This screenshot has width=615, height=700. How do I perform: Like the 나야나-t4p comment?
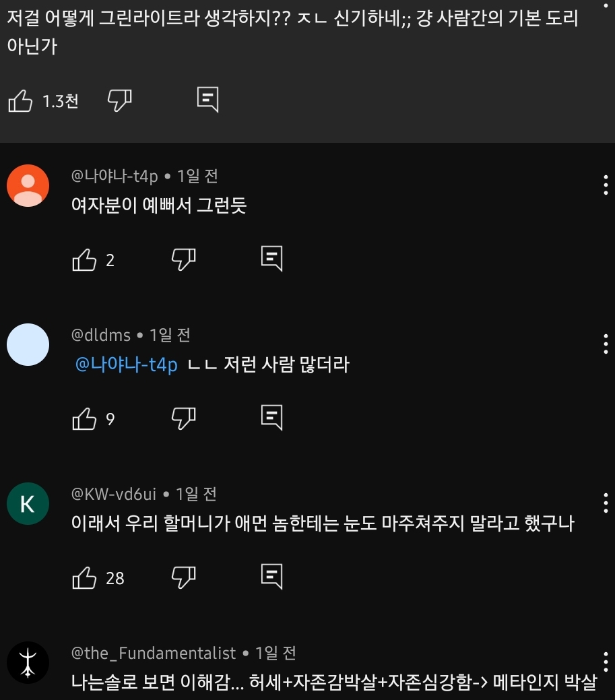pyautogui.click(x=84, y=259)
